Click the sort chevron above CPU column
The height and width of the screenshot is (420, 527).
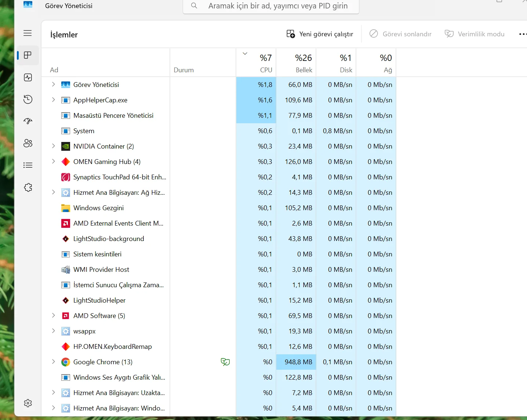tap(245, 54)
